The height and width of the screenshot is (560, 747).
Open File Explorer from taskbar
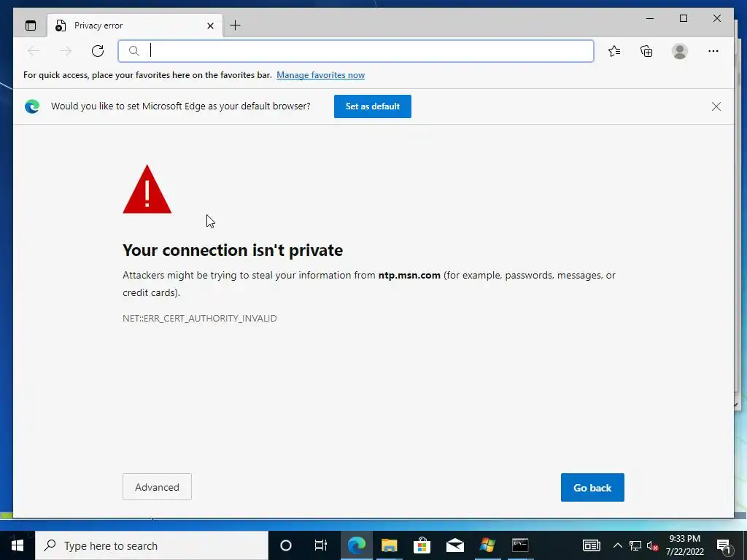[x=390, y=545]
